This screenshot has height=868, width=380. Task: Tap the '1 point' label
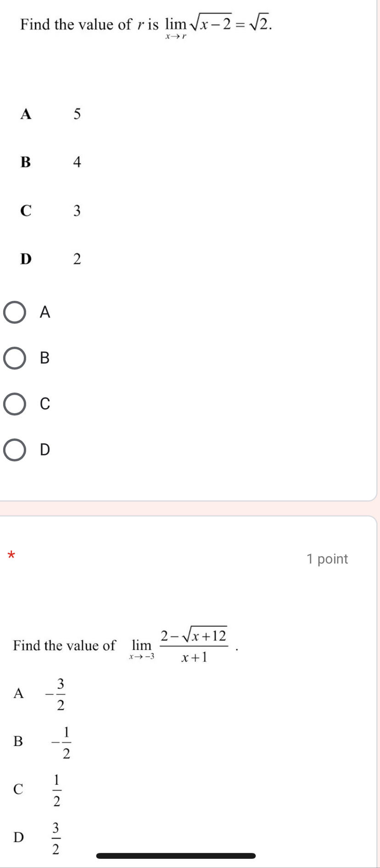(327, 559)
